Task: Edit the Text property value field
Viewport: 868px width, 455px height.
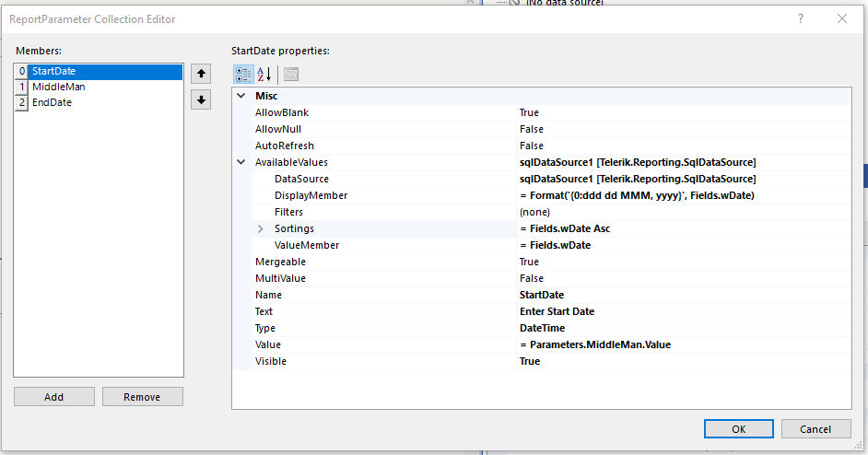Action: (x=682, y=311)
